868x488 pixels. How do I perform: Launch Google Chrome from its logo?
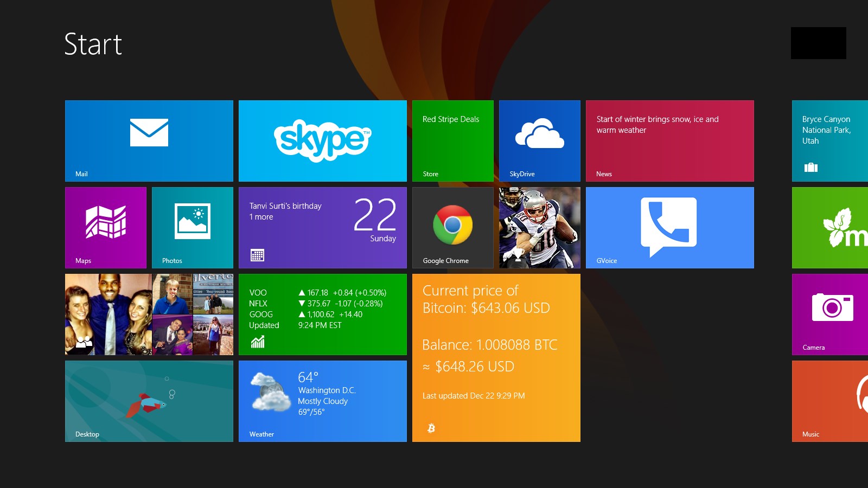(453, 224)
